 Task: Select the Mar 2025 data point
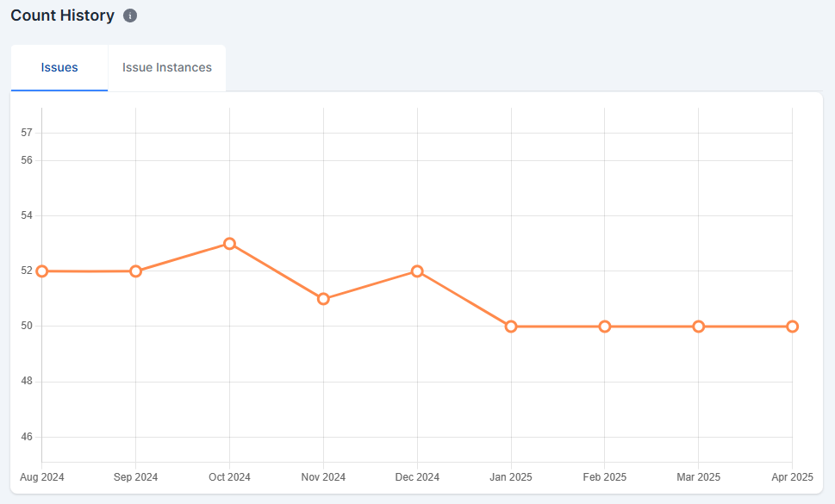pyautogui.click(x=699, y=327)
